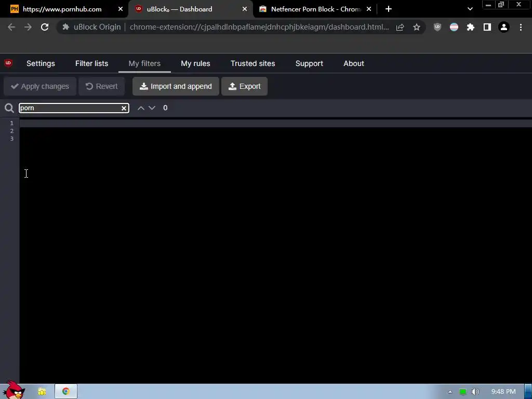Click the address bar URL
Viewport: 532px width, 399px height.
(259, 27)
